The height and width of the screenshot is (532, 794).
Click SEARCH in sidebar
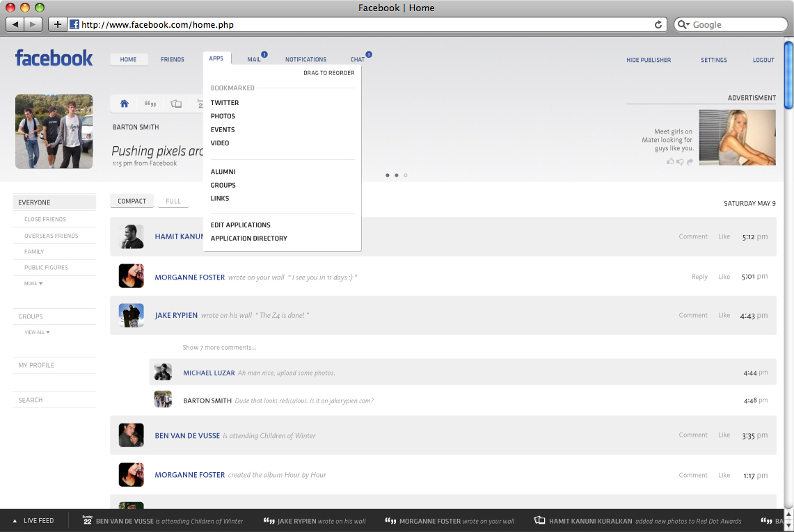tap(31, 400)
